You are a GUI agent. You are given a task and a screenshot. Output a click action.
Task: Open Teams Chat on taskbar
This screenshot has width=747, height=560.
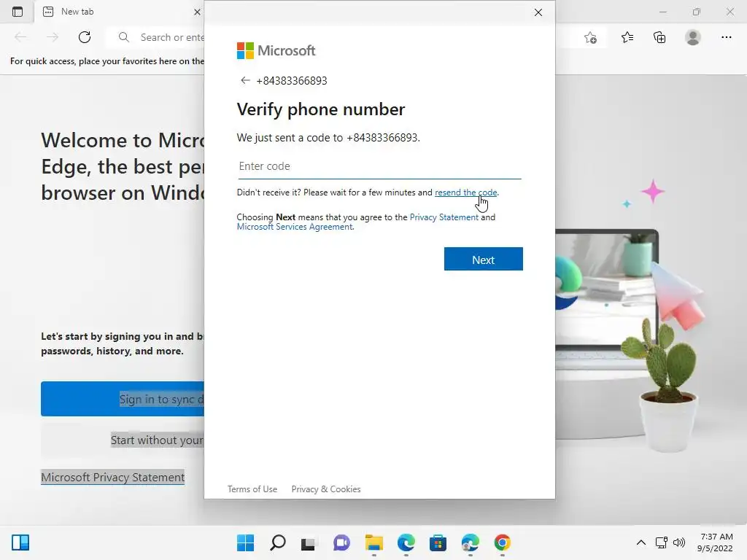point(341,542)
